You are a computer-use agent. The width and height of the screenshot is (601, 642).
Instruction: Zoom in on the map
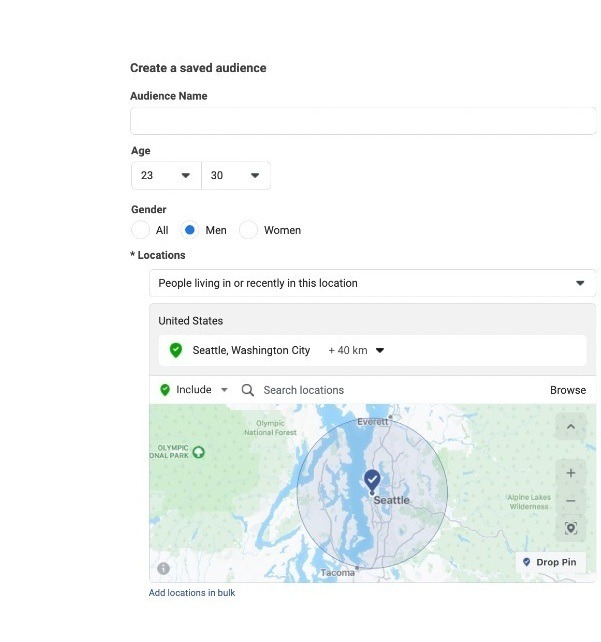click(570, 473)
